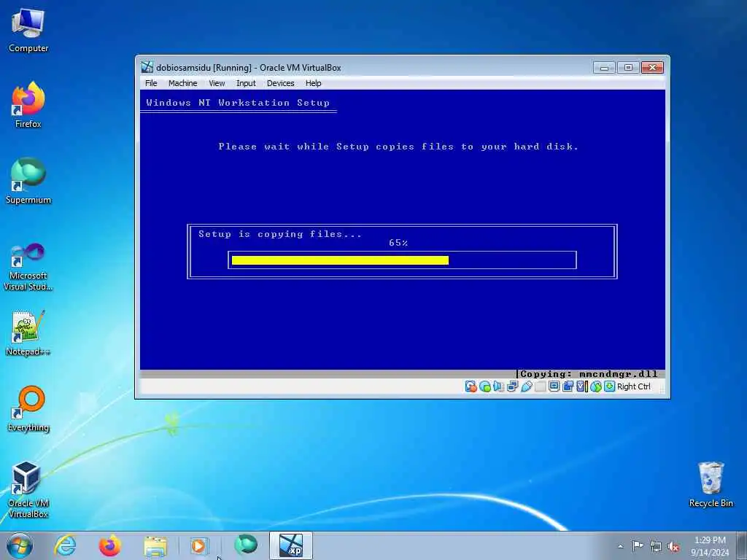This screenshot has height=560, width=747.
Task: Open the taskbar clock showing 1:29 PM
Action: pos(710,546)
